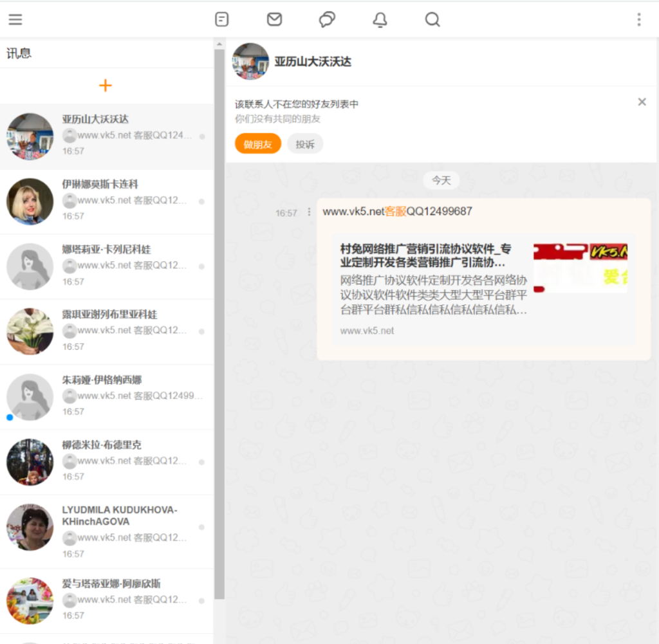The image size is (659, 644).
Task: Click the conversation list scrollbar
Action: (x=219, y=322)
